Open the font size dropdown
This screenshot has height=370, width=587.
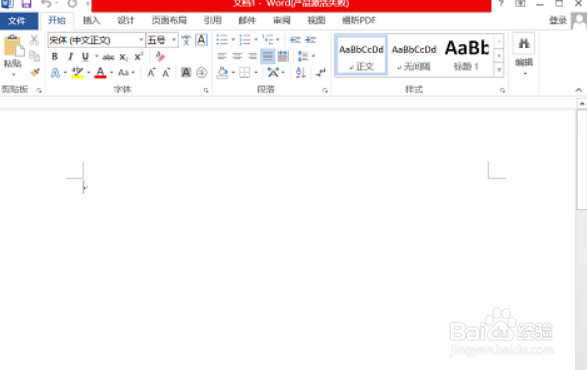coord(174,40)
